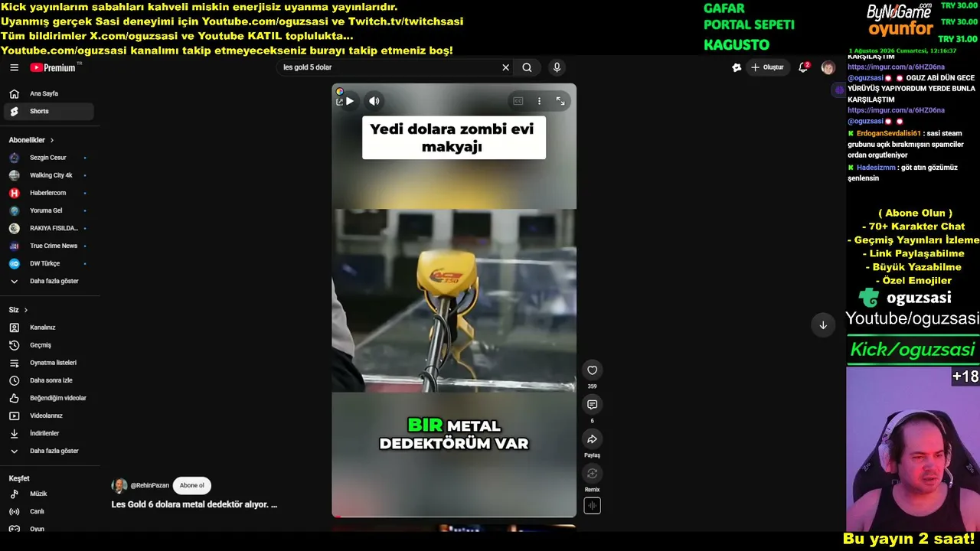Open the Short's sound thumbnail

(x=592, y=505)
